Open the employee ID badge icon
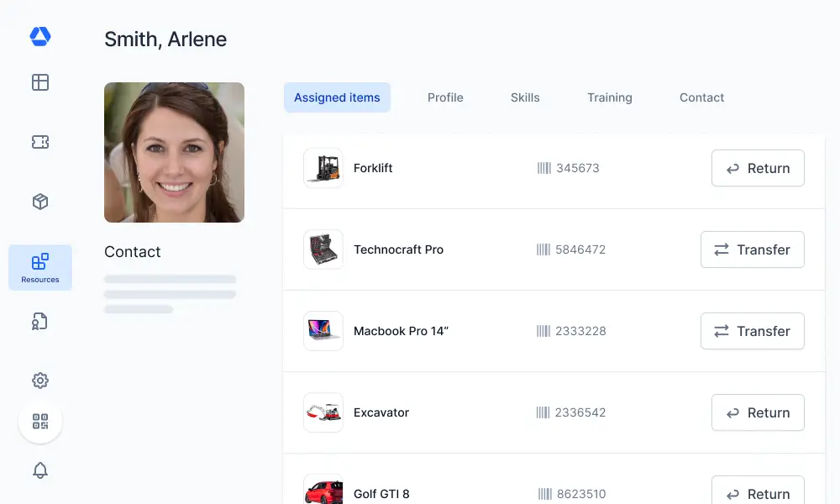Viewport: 840px width, 504px height. [39, 321]
